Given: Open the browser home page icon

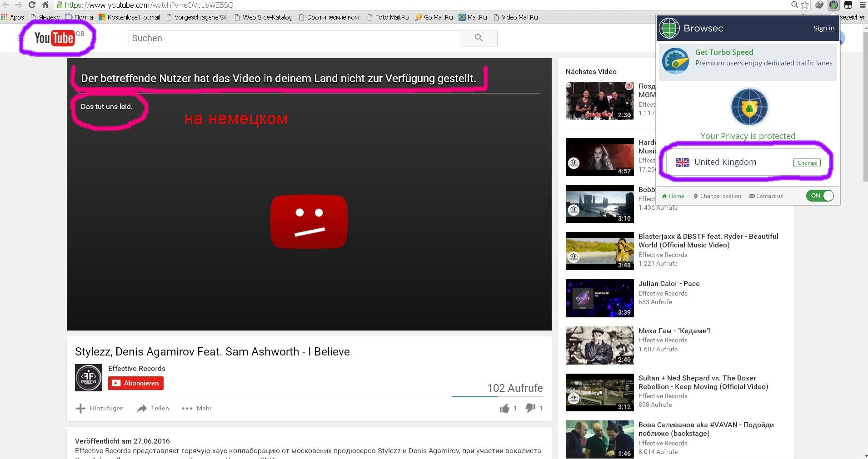Looking at the screenshot, I should point(45,5).
